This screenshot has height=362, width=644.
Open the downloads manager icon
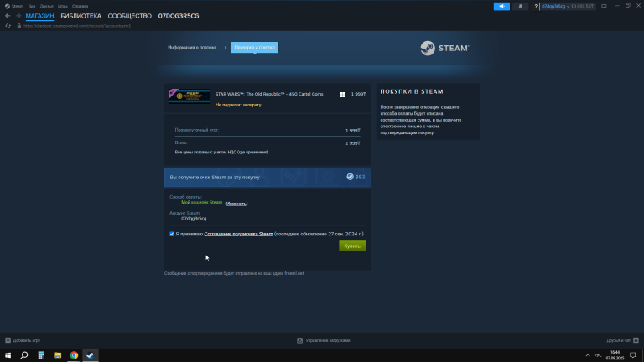point(300,340)
